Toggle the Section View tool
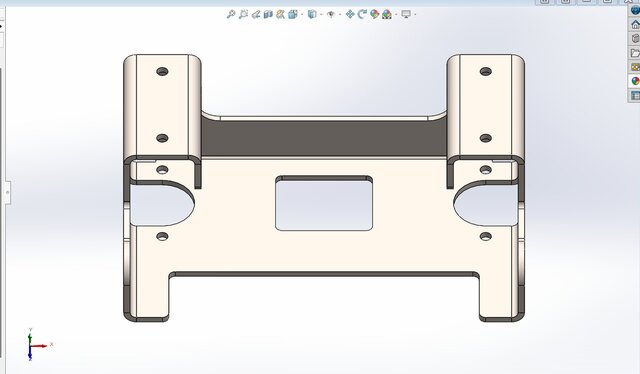This screenshot has width=640, height=374. tap(268, 15)
